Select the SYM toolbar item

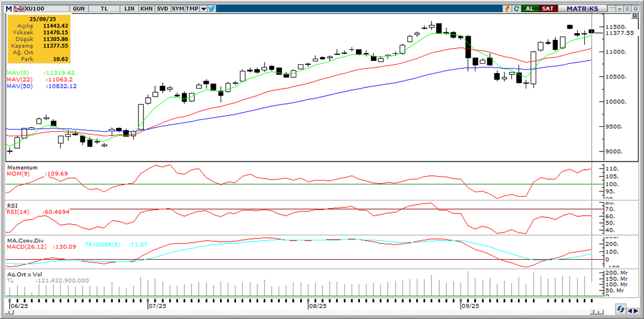click(x=177, y=9)
